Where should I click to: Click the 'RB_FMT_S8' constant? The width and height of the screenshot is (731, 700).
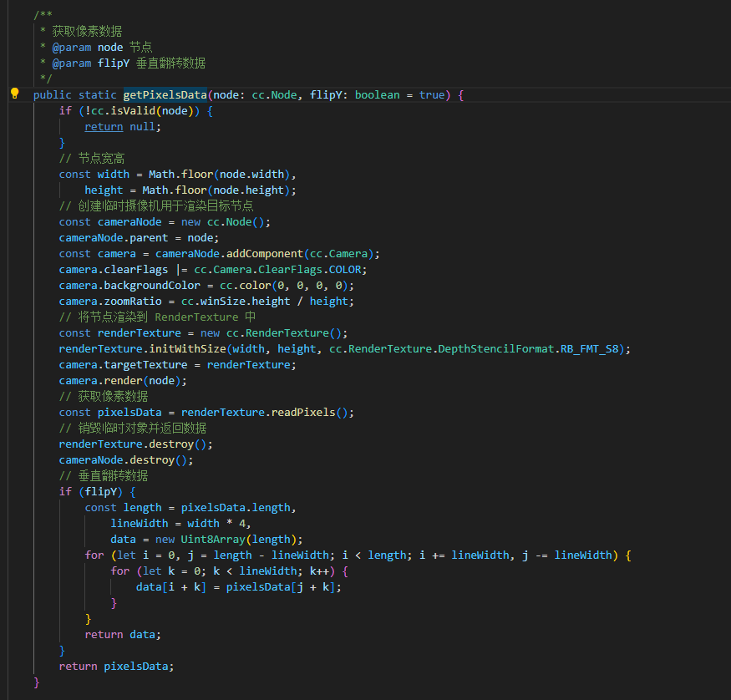589,348
